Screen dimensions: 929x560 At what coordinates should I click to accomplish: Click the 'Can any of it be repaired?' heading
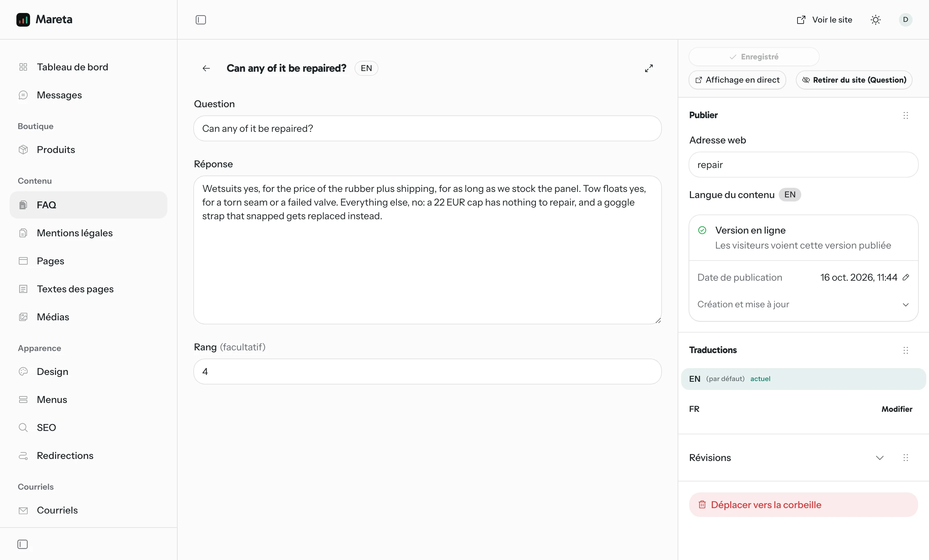[287, 68]
